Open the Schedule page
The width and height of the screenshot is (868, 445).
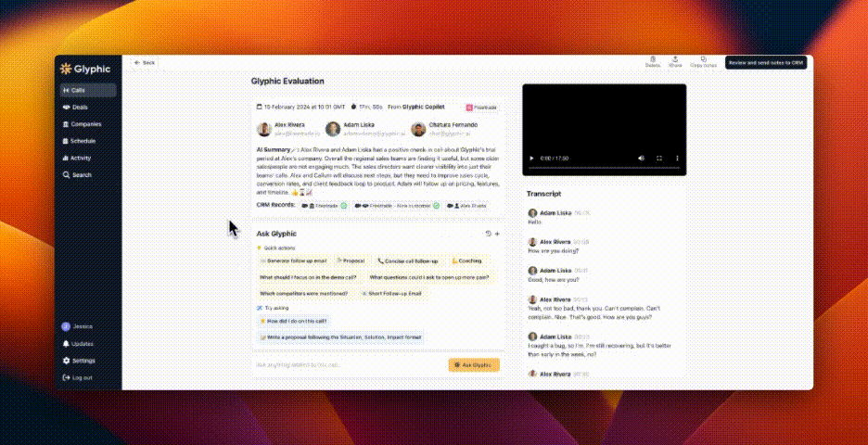88,141
